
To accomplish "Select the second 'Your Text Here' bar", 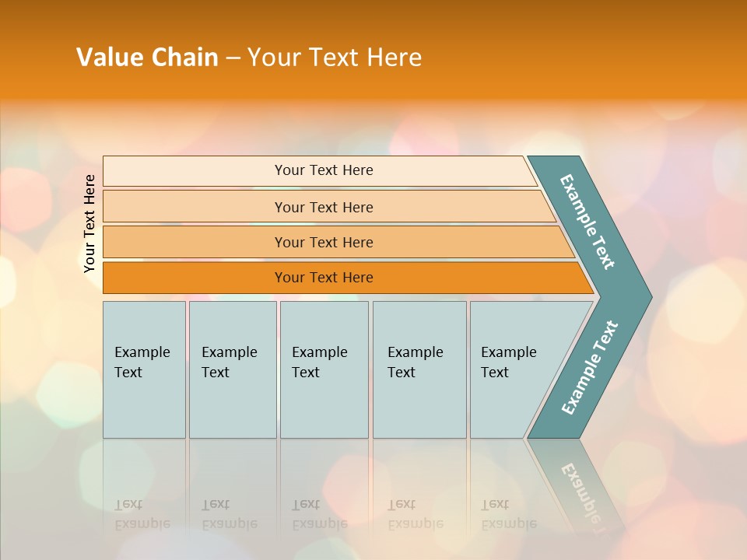I will coord(323,207).
